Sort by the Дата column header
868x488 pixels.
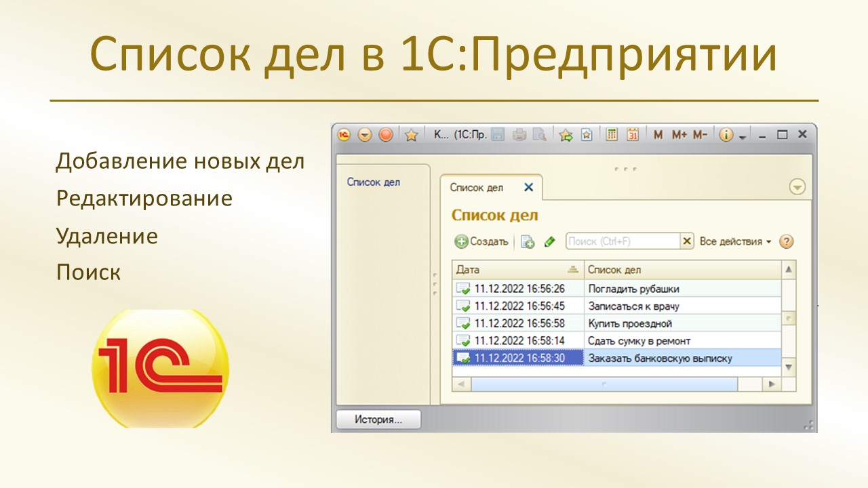point(517,270)
